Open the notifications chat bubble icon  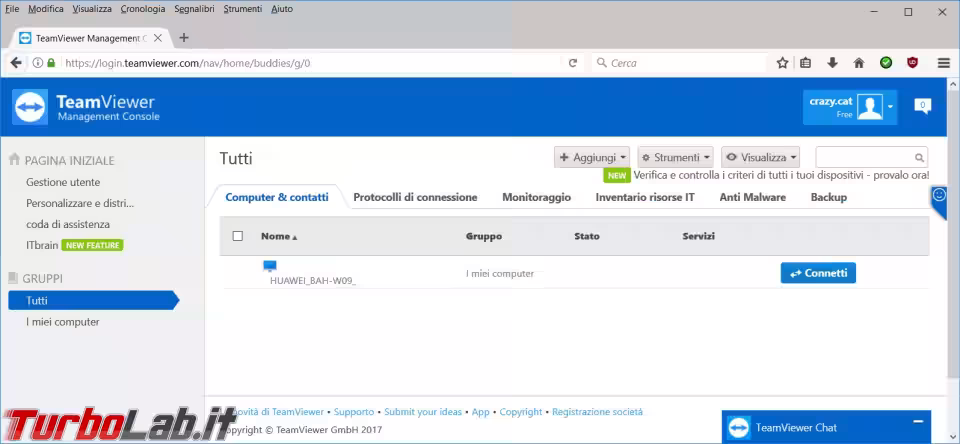pos(922,106)
